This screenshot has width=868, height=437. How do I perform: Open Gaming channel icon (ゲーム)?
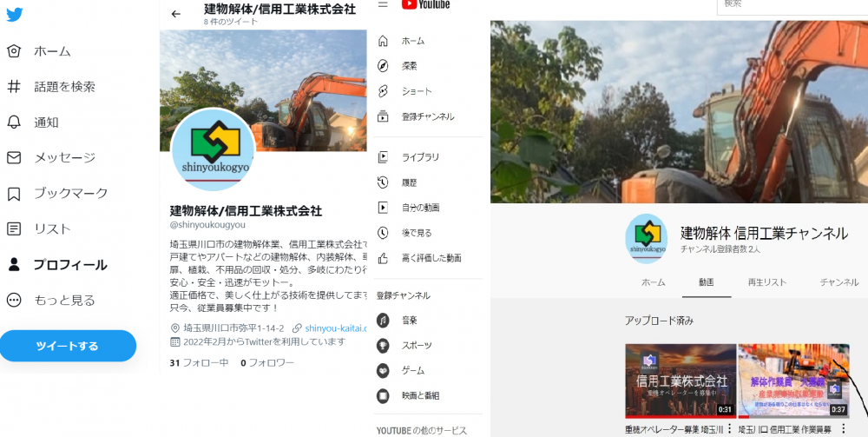(x=383, y=370)
